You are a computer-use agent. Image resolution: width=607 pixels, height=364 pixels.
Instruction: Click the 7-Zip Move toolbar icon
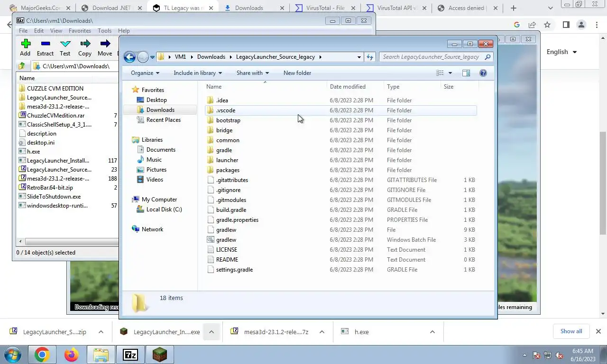pos(105,44)
